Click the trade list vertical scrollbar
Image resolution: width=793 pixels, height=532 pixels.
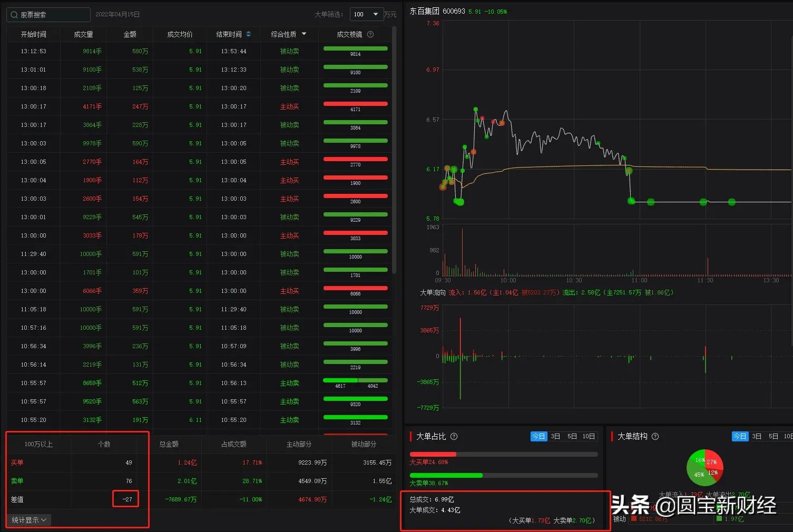[394, 150]
